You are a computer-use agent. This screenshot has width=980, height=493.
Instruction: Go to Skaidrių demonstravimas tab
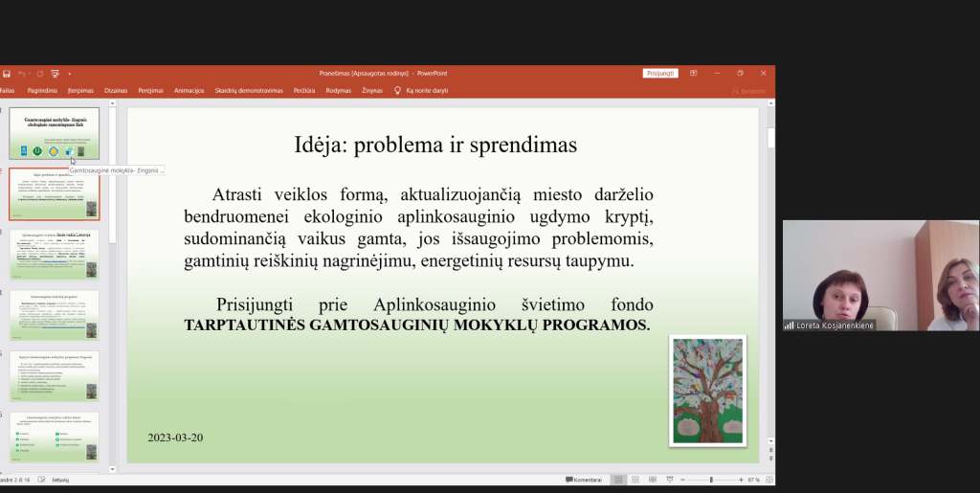click(x=249, y=91)
